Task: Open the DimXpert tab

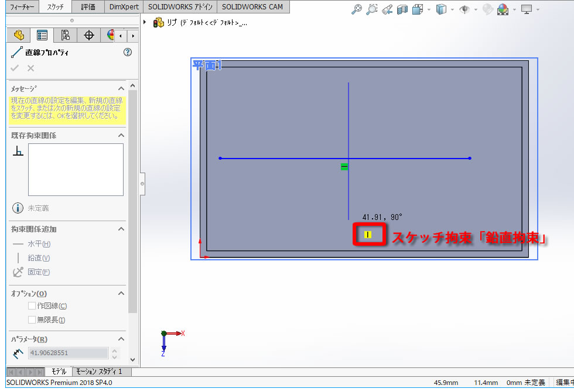Action: coord(124,6)
